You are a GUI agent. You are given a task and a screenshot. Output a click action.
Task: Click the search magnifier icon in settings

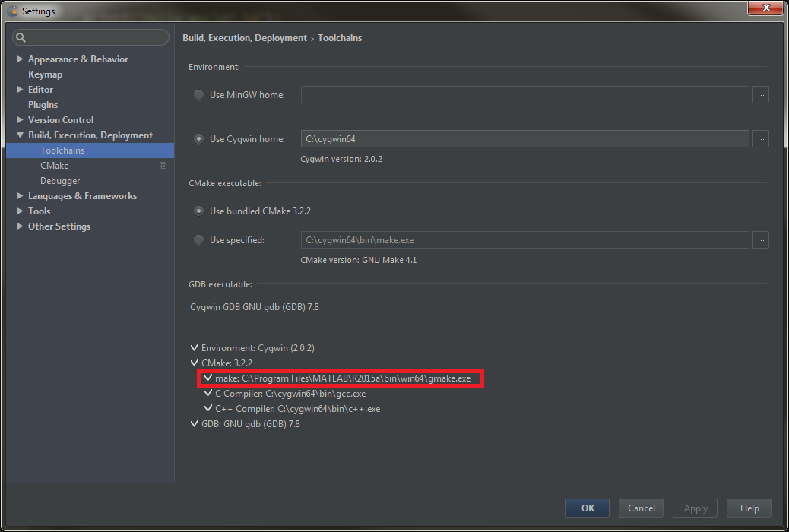[21, 37]
